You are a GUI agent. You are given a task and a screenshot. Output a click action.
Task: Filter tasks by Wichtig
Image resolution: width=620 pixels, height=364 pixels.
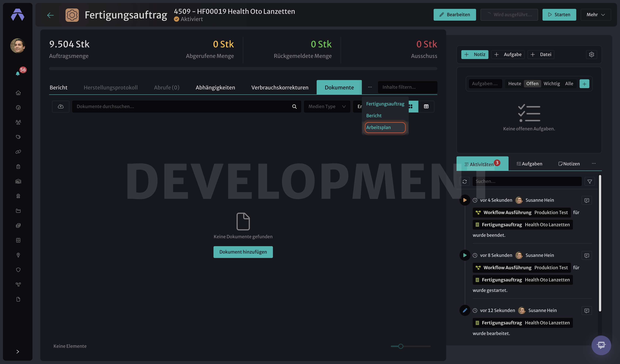point(552,84)
